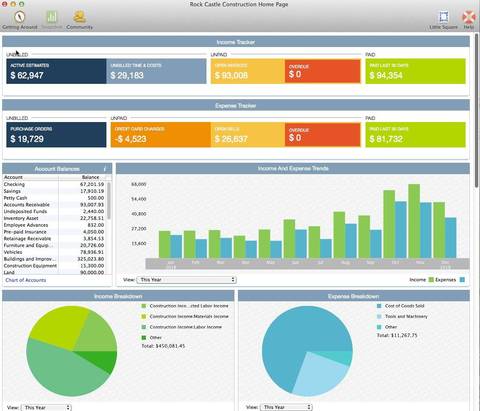This screenshot has width=480, height=411.
Task: Click Total $11,267.75 in Expense Breakdown
Action: [397, 335]
